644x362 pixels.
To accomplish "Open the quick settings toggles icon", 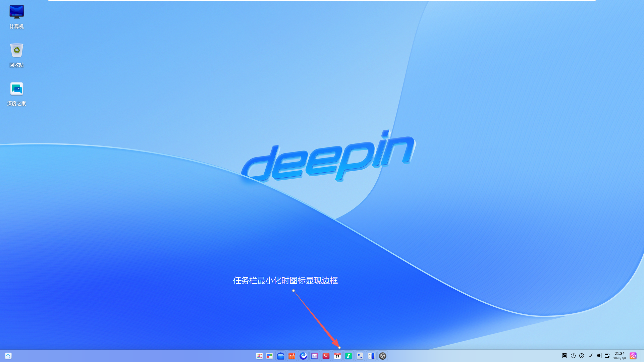I will (607, 356).
